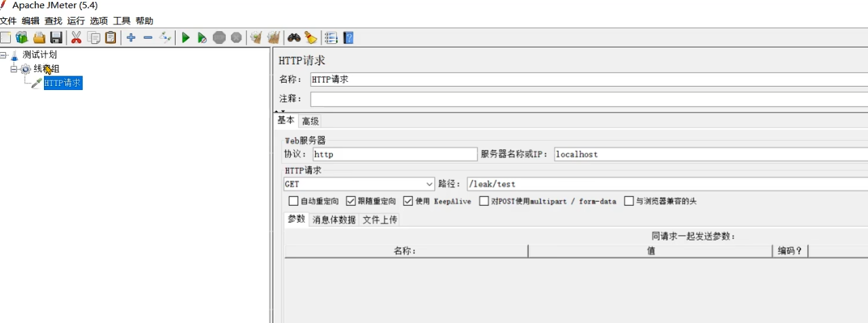Click the Test Plan flask icon in tree
This screenshot has height=323, width=868.
(14, 55)
